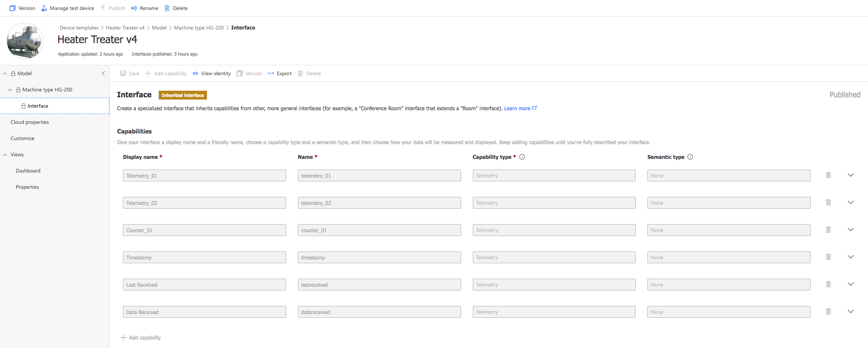
Task: Click View identity eye icon button
Action: (212, 73)
